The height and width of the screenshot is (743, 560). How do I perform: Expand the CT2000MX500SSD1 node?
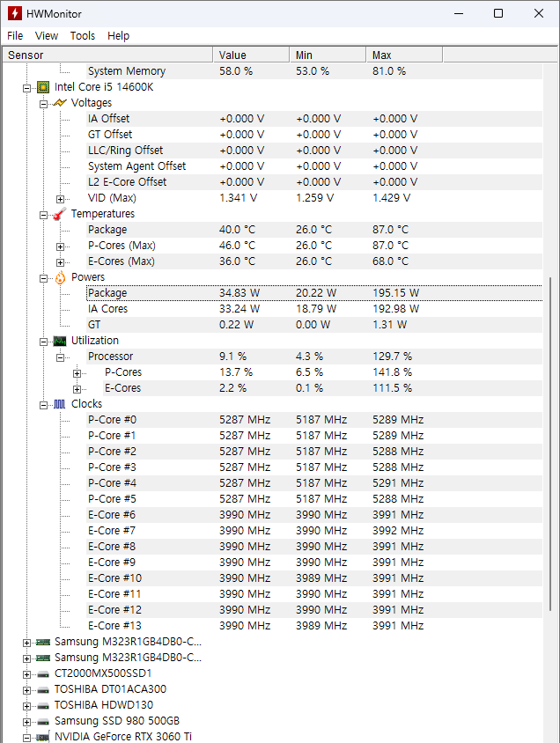[27, 674]
